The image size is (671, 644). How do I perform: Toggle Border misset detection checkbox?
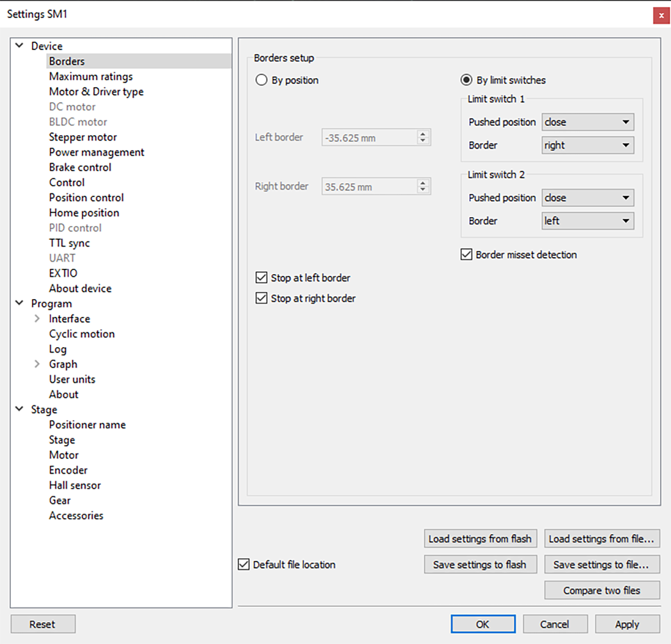(466, 255)
